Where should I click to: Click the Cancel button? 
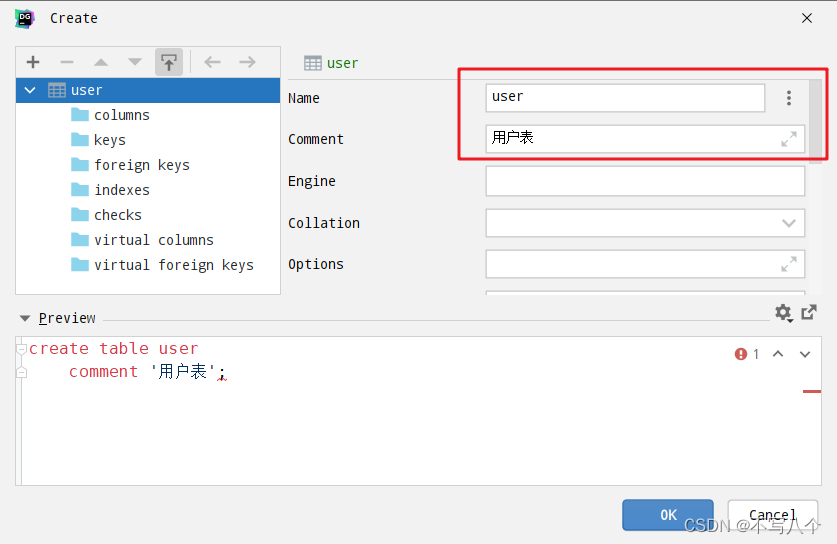click(772, 515)
